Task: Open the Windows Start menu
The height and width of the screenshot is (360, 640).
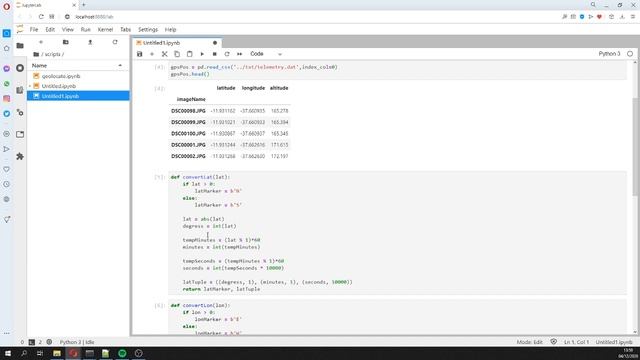Action: (x=8, y=353)
